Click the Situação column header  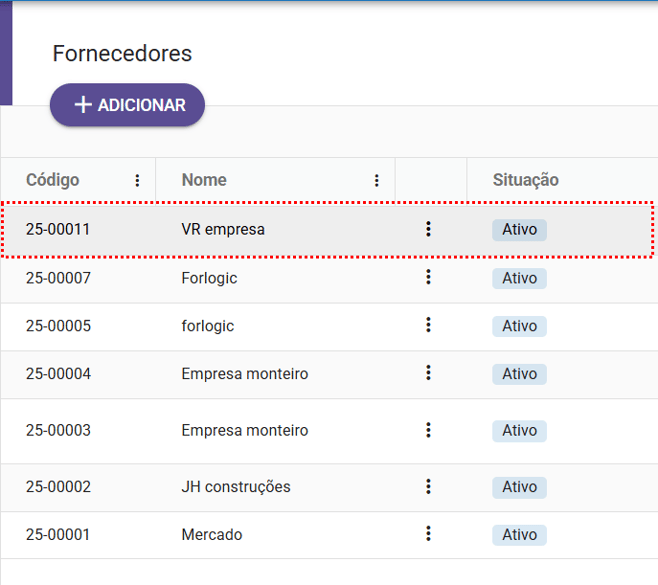click(x=525, y=180)
